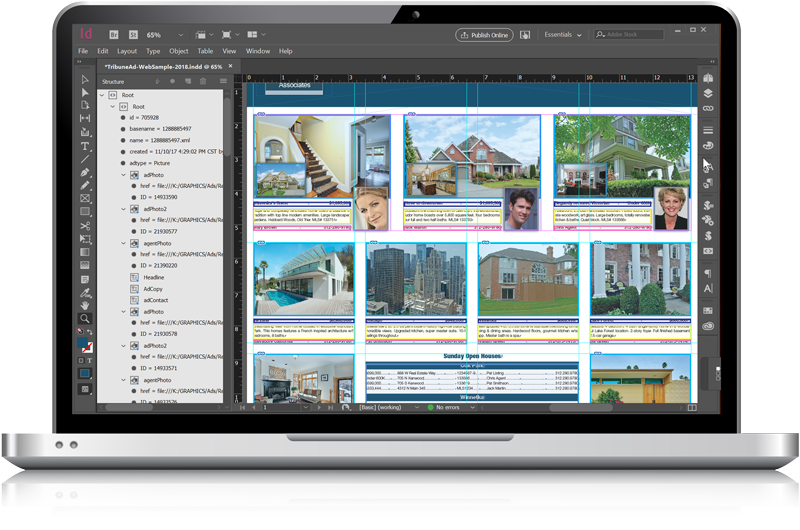Open the Links panel icon

708,108
